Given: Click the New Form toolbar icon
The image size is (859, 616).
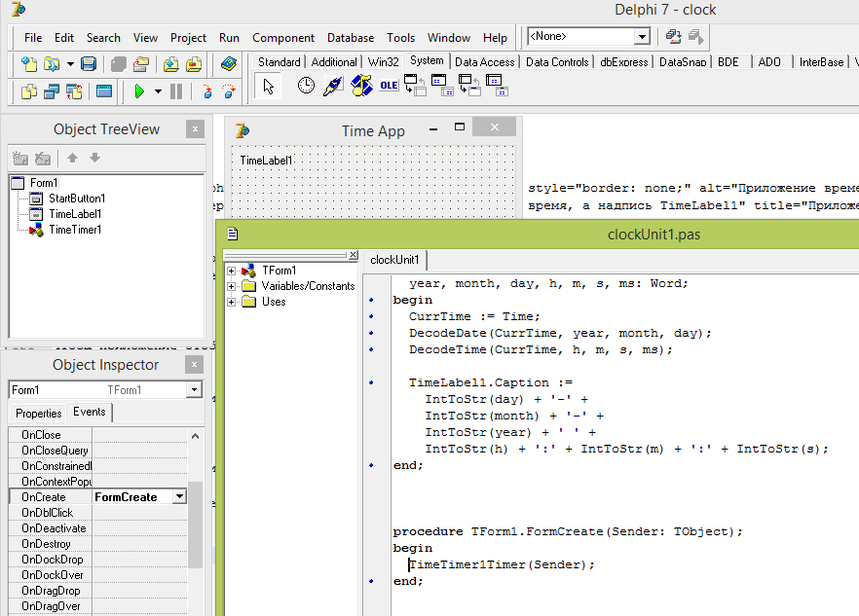Looking at the screenshot, I should pyautogui.click(x=103, y=91).
